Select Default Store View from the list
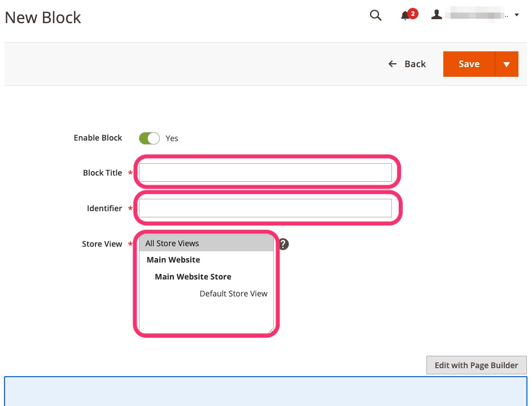532x406 pixels. 233,293
